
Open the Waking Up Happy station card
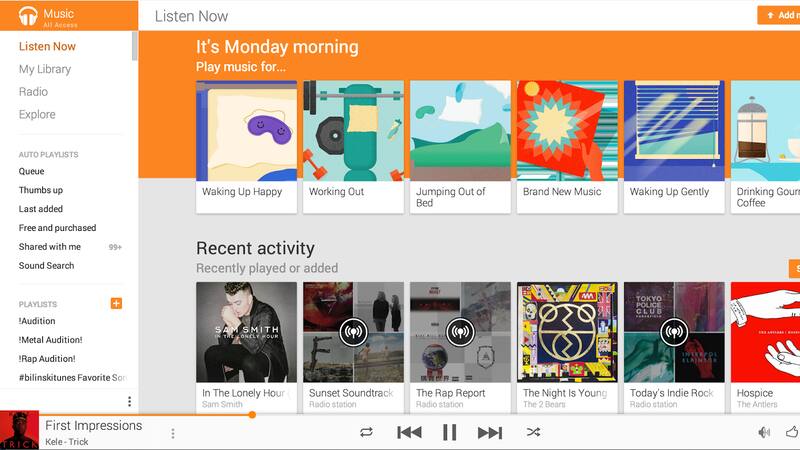coord(246,147)
